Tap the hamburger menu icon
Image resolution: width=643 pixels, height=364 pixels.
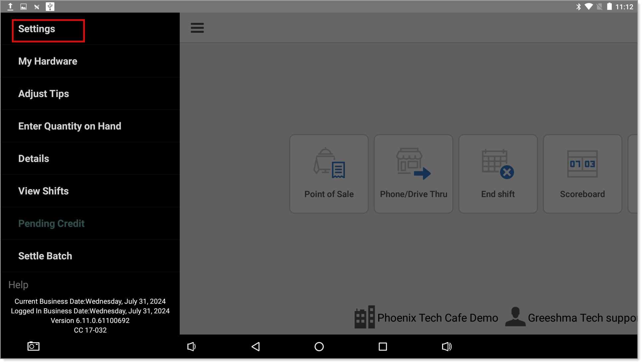[197, 28]
